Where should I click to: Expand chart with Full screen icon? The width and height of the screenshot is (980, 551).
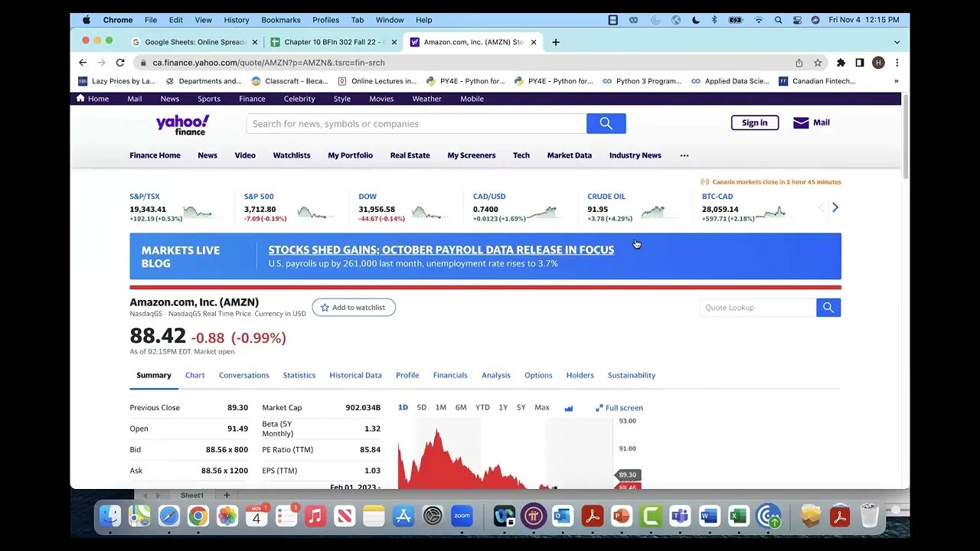point(599,408)
